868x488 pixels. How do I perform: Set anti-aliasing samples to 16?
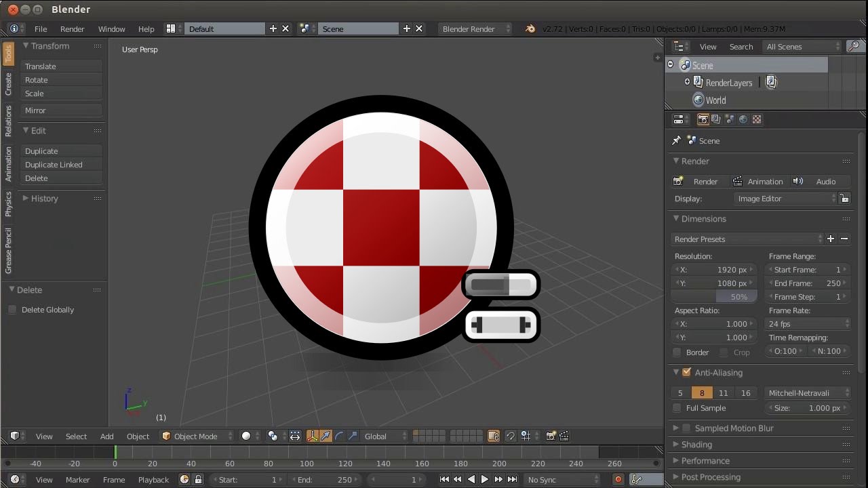click(746, 393)
